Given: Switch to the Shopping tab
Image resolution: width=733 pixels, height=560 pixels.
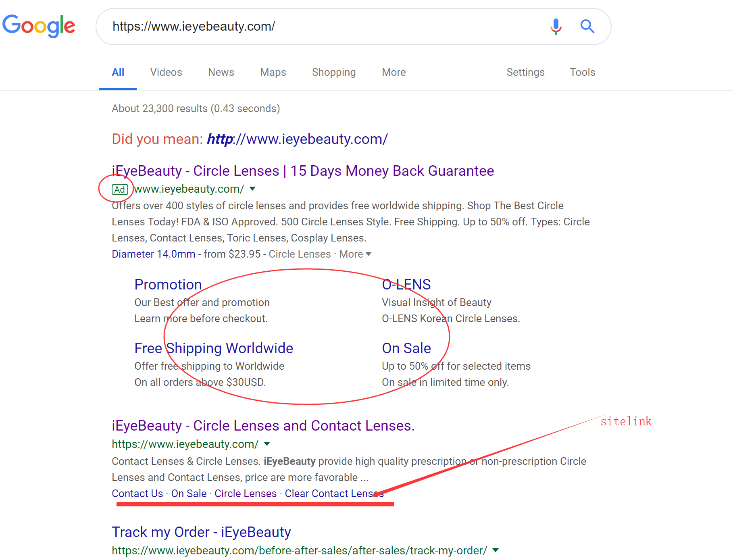Looking at the screenshot, I should [333, 72].
